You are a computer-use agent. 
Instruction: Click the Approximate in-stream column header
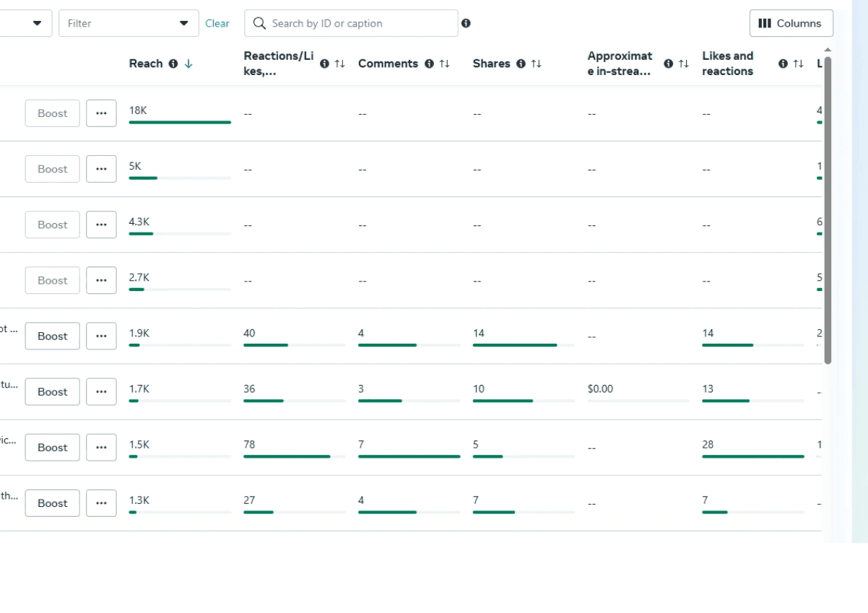click(x=620, y=64)
